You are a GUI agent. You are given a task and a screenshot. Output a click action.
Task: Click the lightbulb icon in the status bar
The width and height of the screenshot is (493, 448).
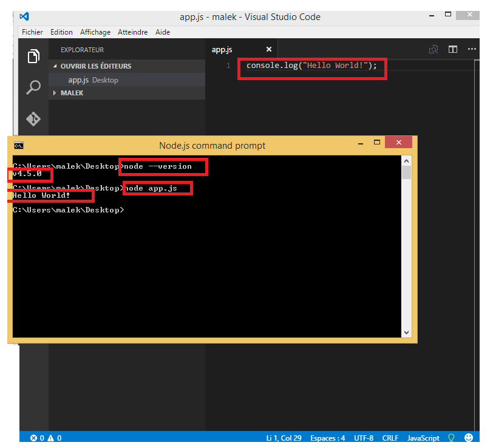[x=451, y=438]
